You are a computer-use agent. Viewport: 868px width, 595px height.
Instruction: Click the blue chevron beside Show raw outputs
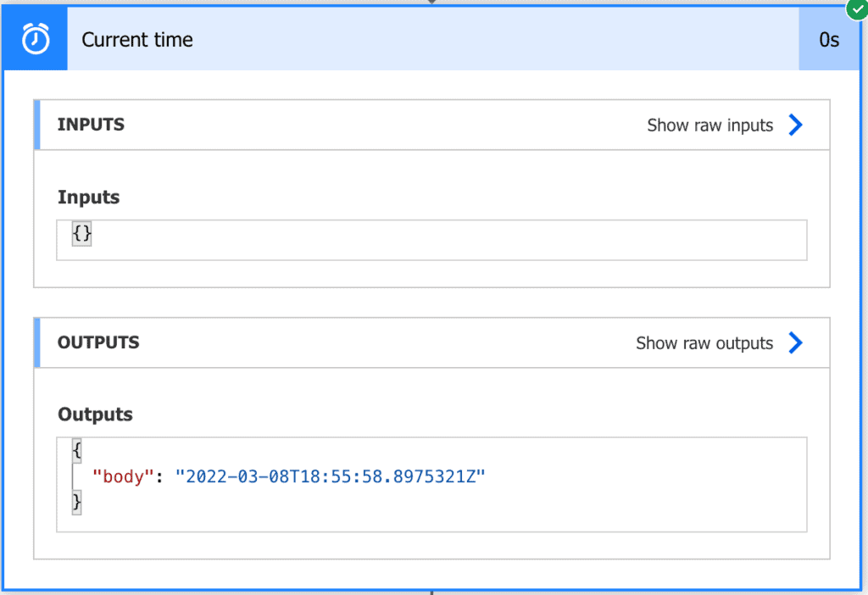(x=795, y=342)
